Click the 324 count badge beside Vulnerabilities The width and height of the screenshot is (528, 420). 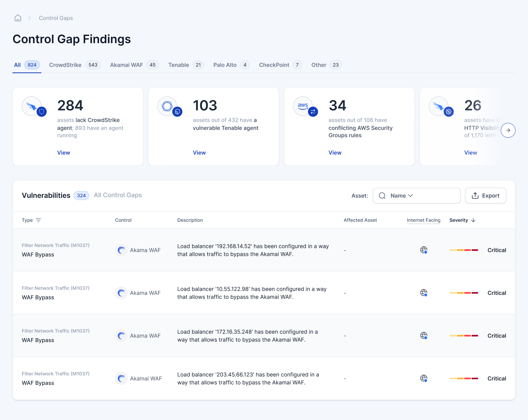(81, 195)
